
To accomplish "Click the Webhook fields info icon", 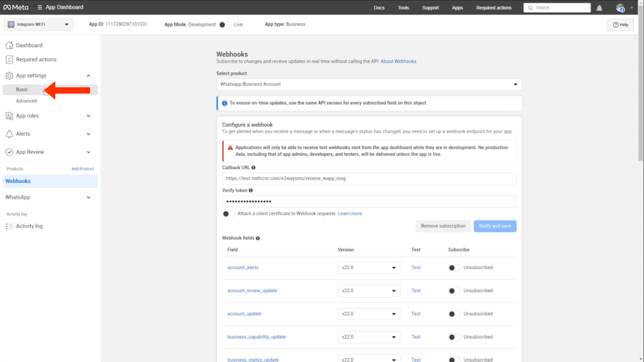I will click(258, 238).
